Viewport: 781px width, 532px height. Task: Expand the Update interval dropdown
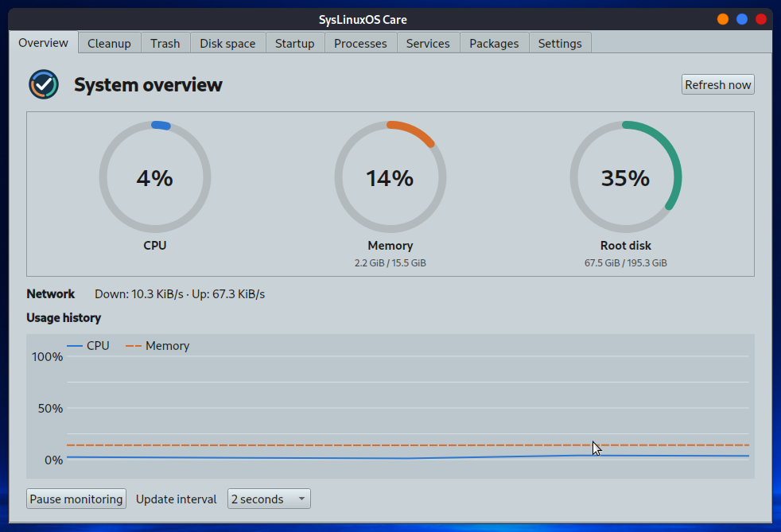(269, 499)
